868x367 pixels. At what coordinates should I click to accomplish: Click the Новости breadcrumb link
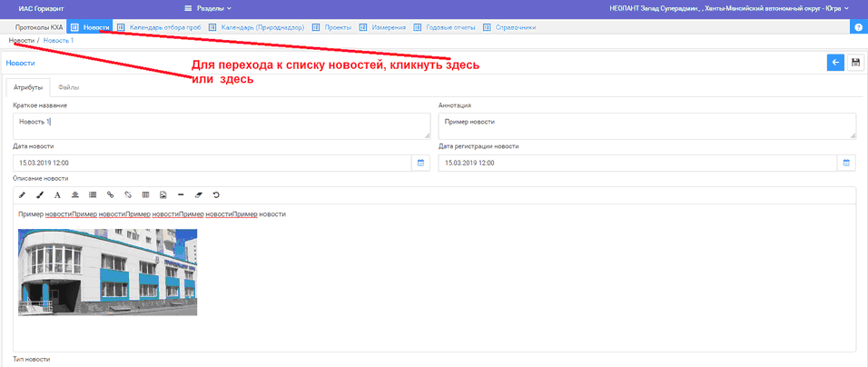point(22,41)
